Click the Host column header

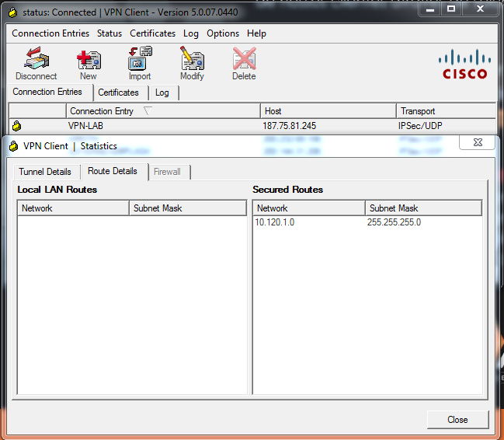(x=328, y=111)
